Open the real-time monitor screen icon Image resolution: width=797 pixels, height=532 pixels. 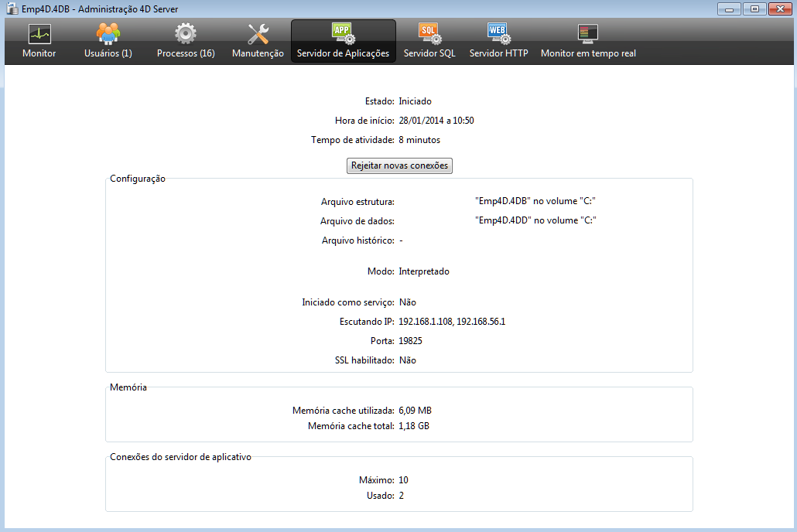tap(588, 34)
